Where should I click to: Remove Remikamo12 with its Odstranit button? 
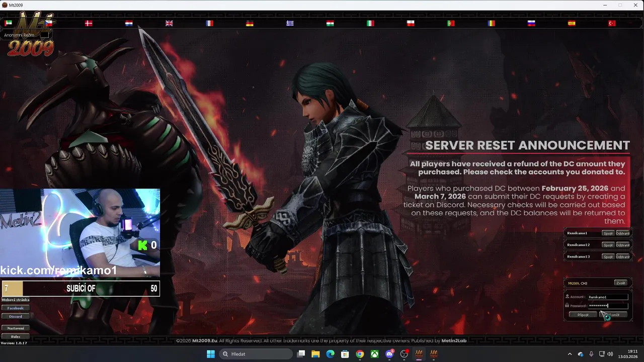(623, 245)
